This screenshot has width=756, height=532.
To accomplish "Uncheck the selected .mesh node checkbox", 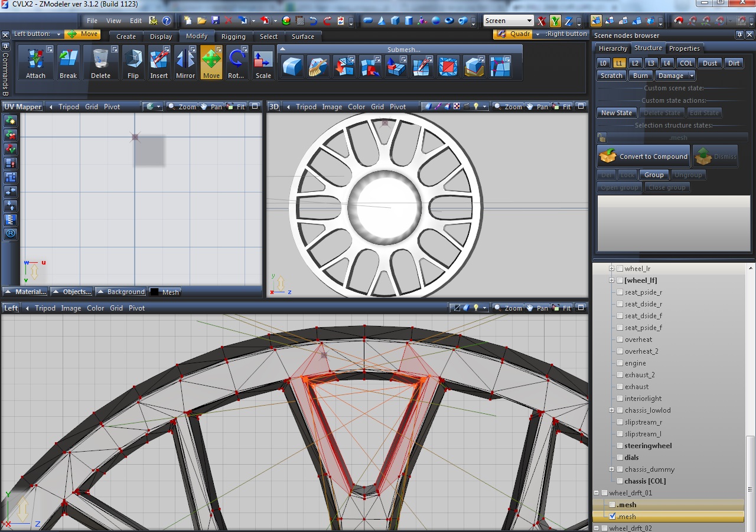I will 612,517.
